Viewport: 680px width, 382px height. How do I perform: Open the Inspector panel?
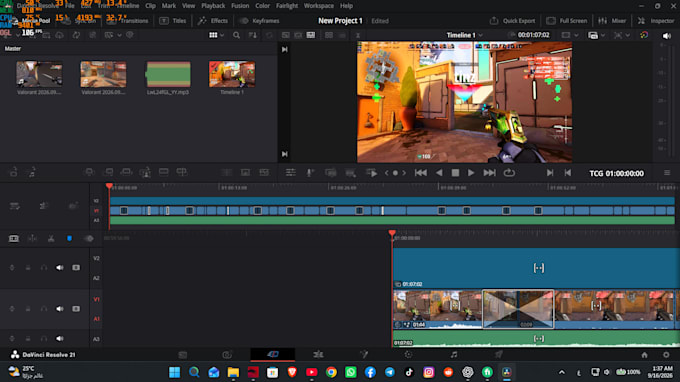pyautogui.click(x=656, y=21)
